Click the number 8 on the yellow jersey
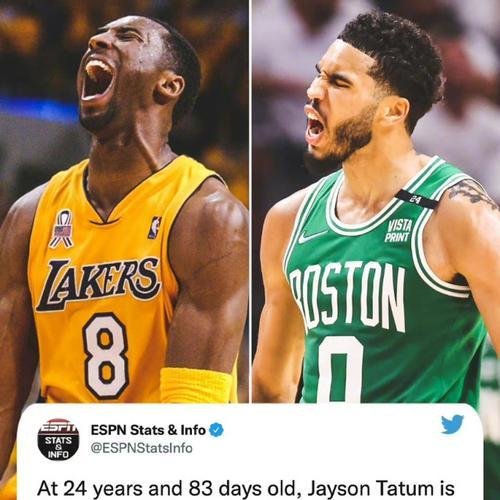The height and width of the screenshot is (500, 500). pyautogui.click(x=106, y=356)
